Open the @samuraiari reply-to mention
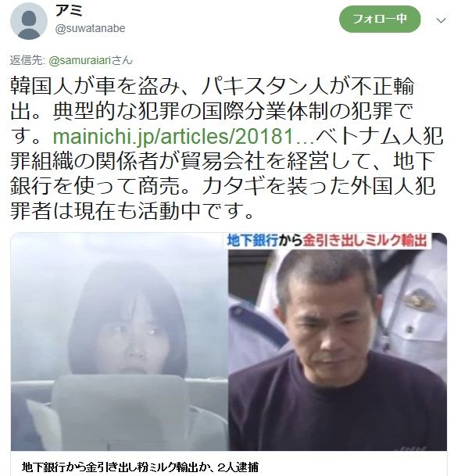461x476 pixels. point(80,60)
